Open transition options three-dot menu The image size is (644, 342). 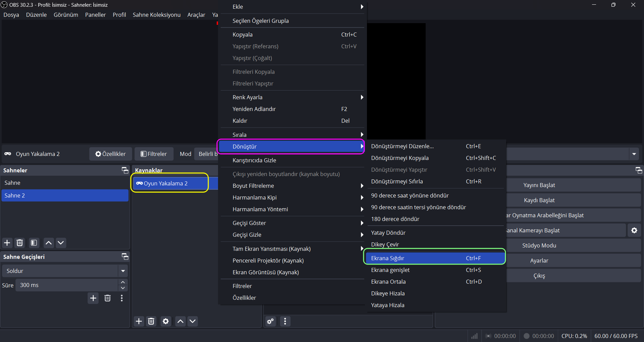(x=122, y=298)
